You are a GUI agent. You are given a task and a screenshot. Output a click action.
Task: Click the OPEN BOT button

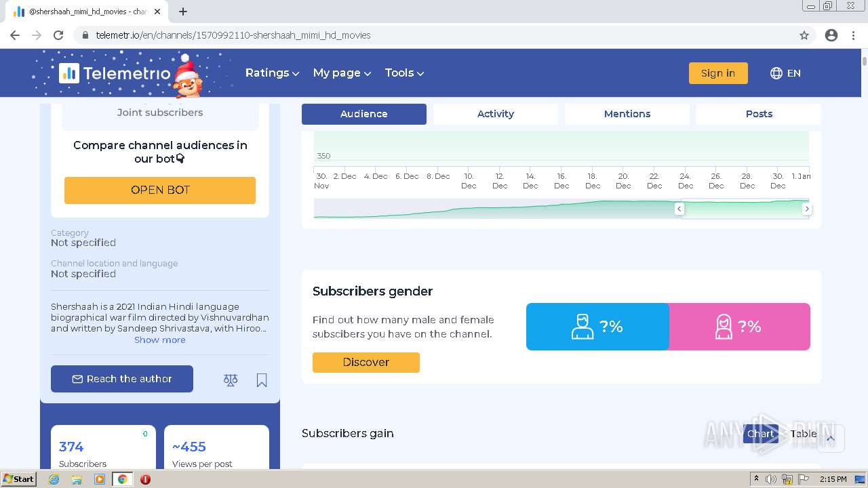click(x=160, y=190)
